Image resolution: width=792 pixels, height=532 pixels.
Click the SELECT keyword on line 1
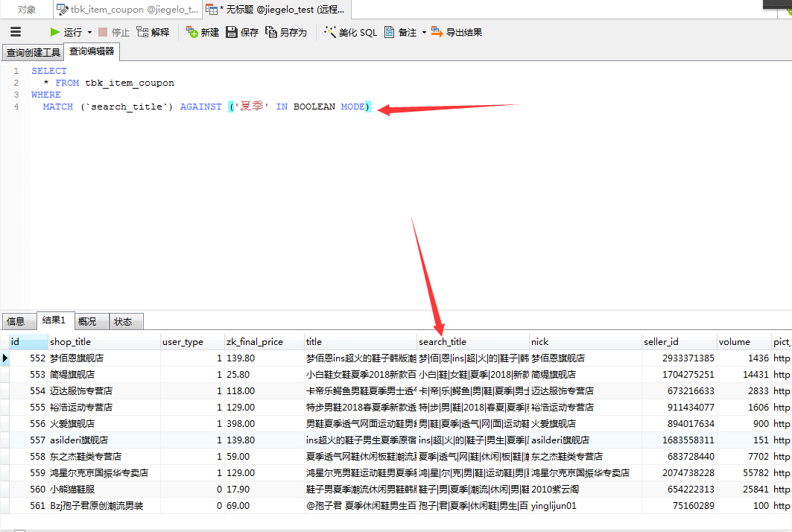pyautogui.click(x=49, y=71)
